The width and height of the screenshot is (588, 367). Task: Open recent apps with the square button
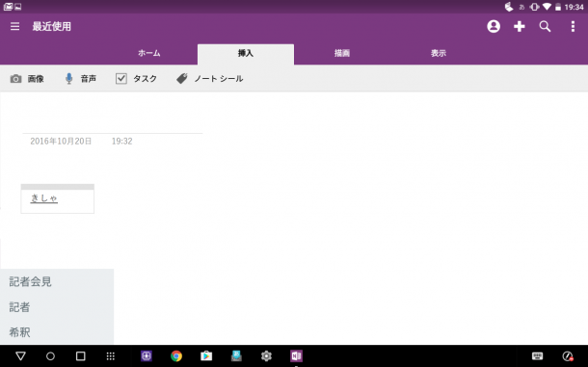pos(80,356)
